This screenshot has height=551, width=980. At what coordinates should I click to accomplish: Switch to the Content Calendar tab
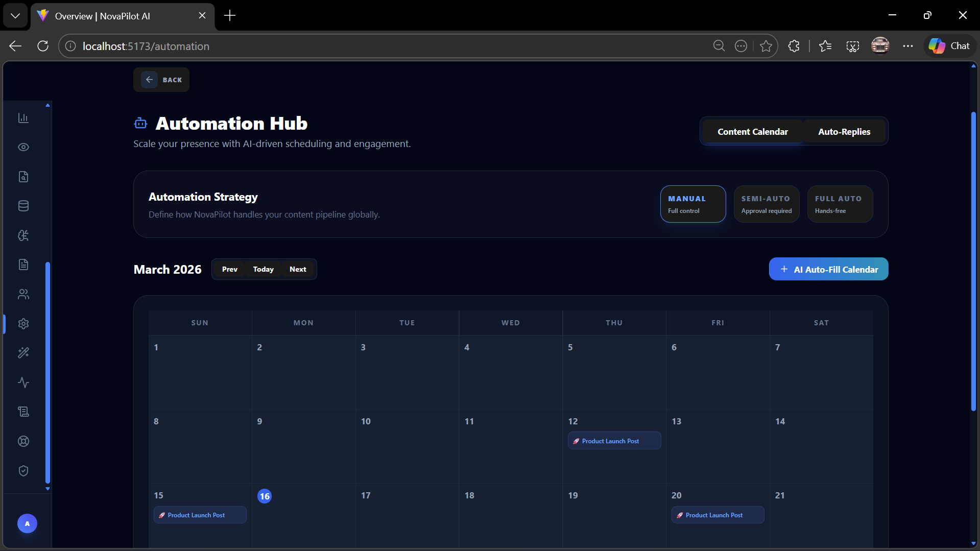(752, 132)
